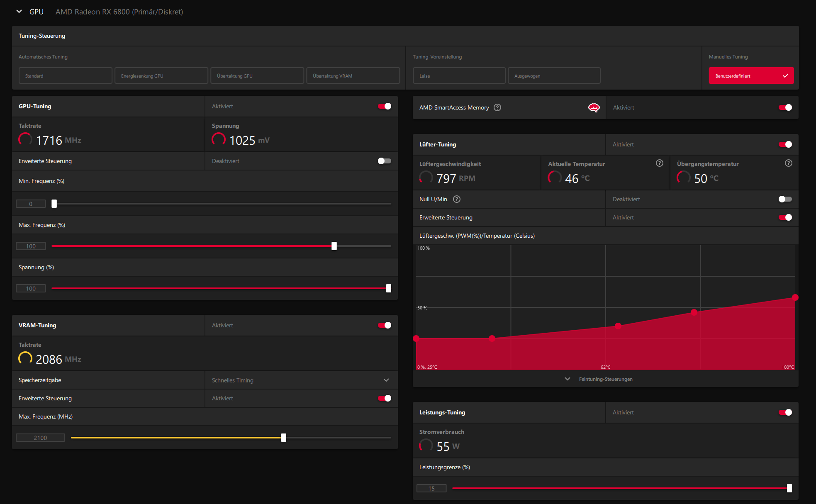The image size is (816, 504).
Task: Disable the GPU-Tuning toggle
Action: tap(385, 106)
